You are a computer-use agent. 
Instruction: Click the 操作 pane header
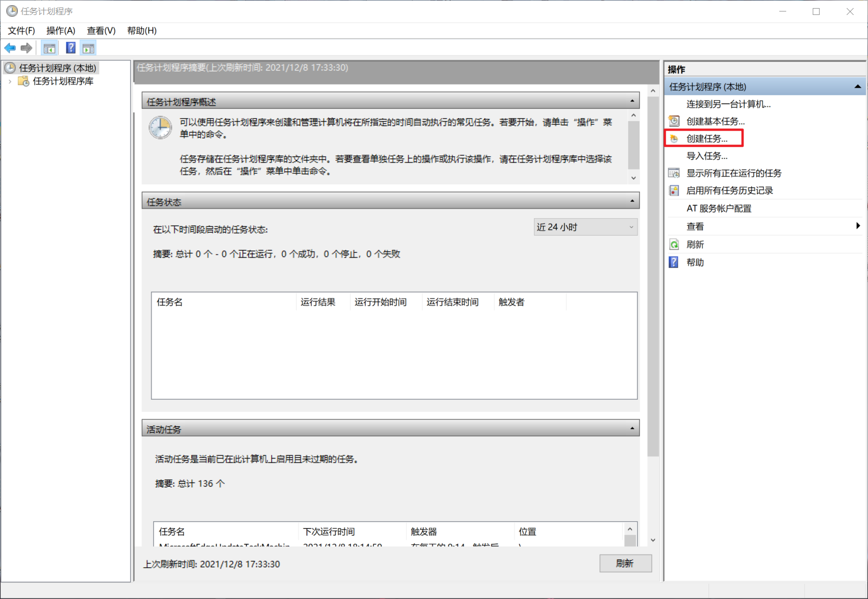765,69
